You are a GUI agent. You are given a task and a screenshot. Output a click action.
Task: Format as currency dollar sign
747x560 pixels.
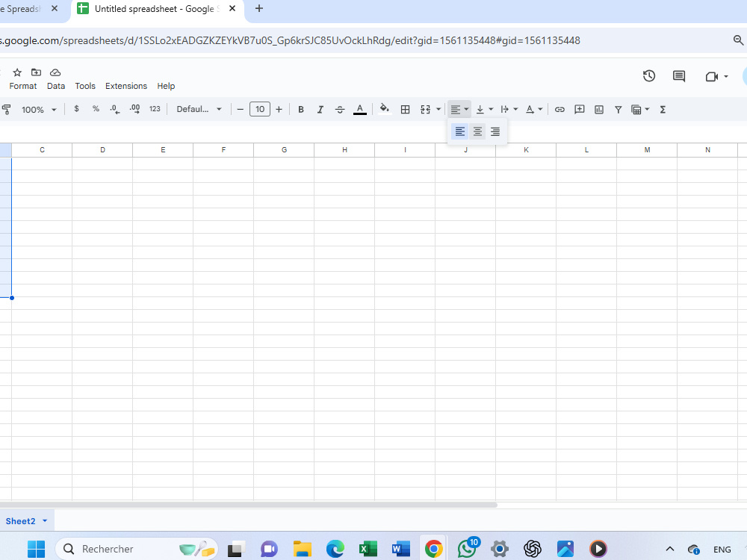76,109
